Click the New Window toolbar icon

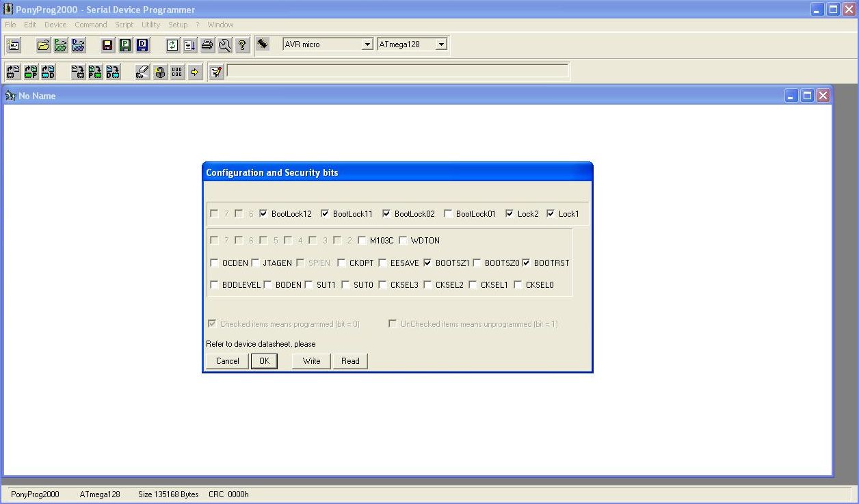[x=14, y=45]
